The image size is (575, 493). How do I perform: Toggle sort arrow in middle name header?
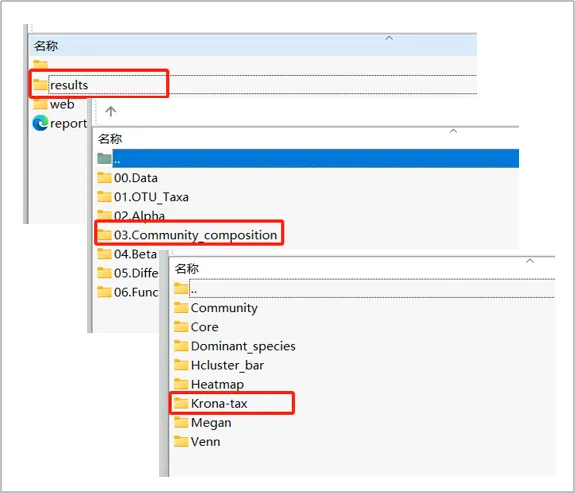point(453,131)
